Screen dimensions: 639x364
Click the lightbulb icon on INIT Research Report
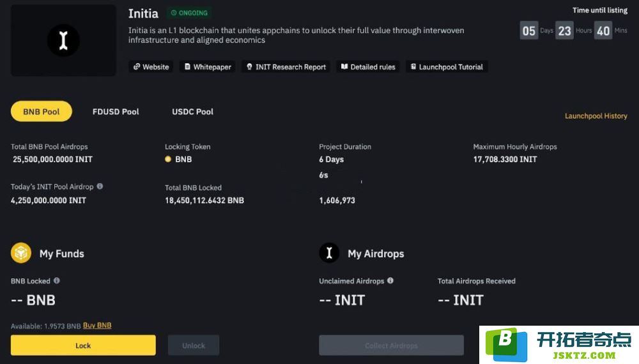coord(249,66)
